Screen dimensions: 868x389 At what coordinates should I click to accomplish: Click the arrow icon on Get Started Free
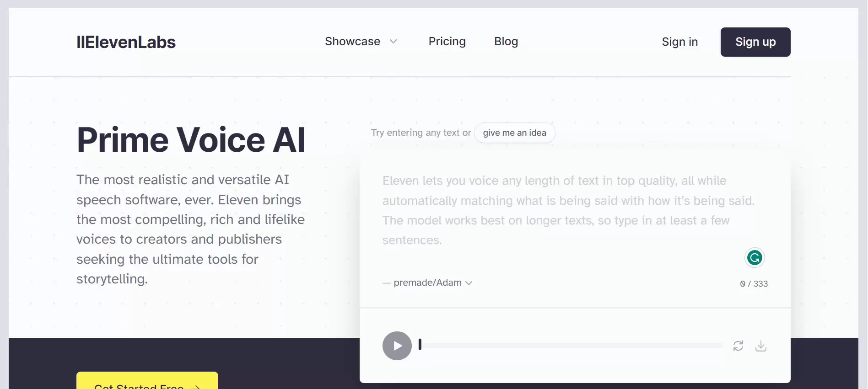pos(197,386)
